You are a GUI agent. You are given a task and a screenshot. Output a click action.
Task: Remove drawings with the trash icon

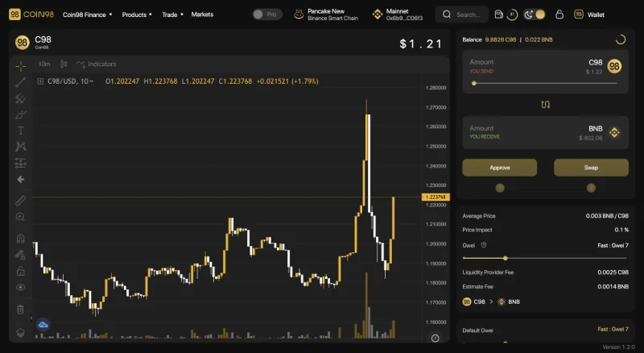(x=21, y=309)
